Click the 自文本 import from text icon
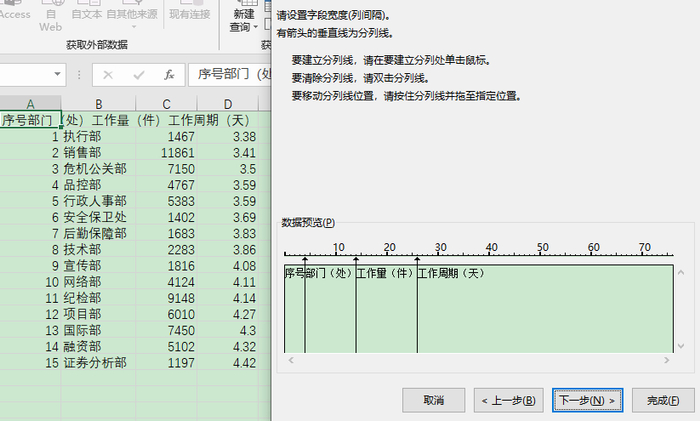 tap(87, 13)
